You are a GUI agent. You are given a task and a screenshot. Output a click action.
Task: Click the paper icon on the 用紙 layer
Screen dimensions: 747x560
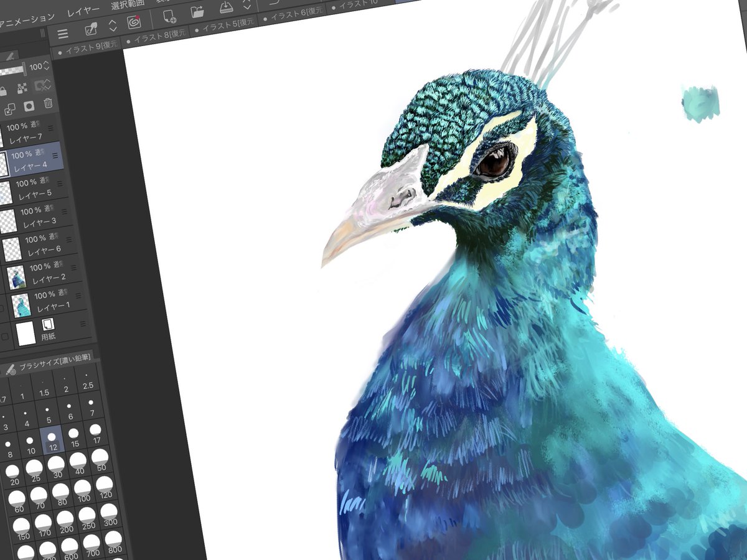(48, 324)
